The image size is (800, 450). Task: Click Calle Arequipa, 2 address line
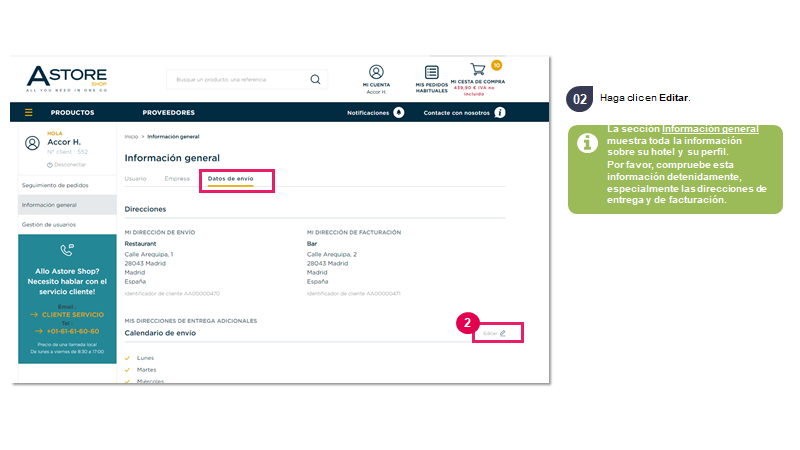click(332, 254)
